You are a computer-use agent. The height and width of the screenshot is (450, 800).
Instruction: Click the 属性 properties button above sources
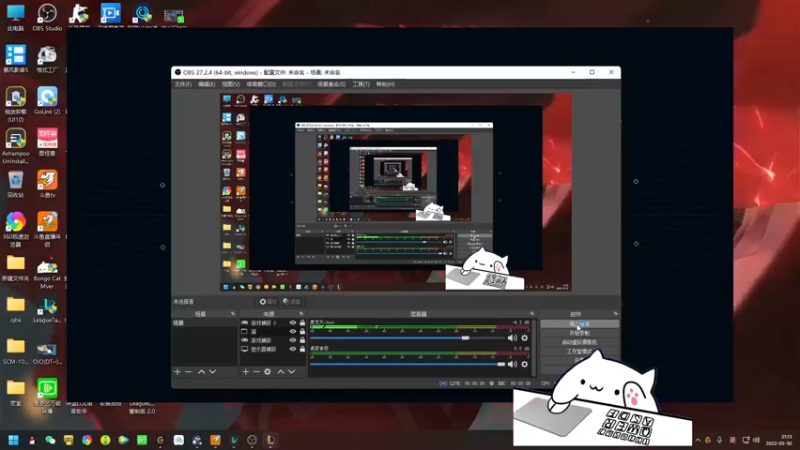[x=267, y=302]
